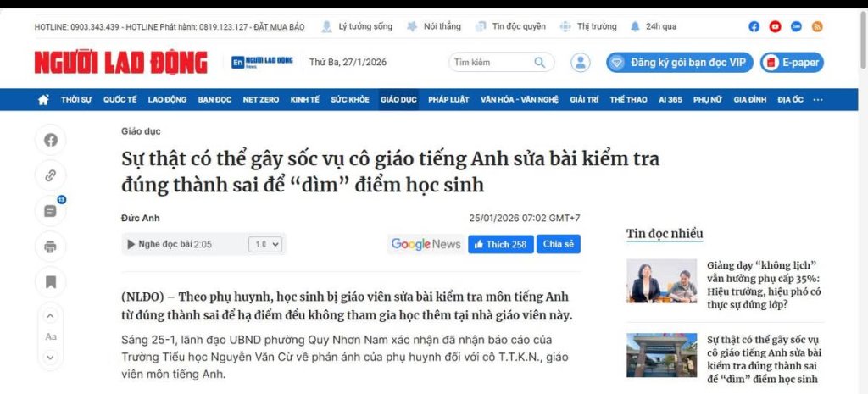Screen dimensions: 868x394
Task: Click the Tìm kiếm search field
Action: 490,62
